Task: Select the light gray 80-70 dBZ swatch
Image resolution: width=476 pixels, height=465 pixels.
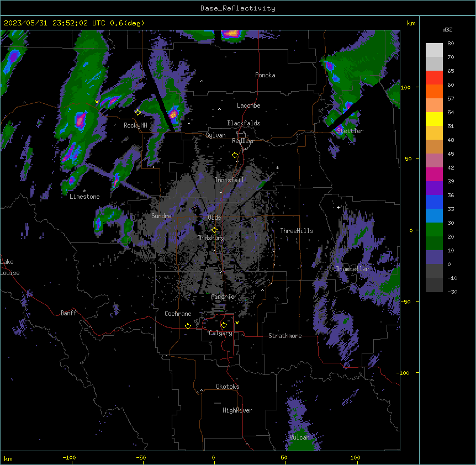Action: point(434,50)
